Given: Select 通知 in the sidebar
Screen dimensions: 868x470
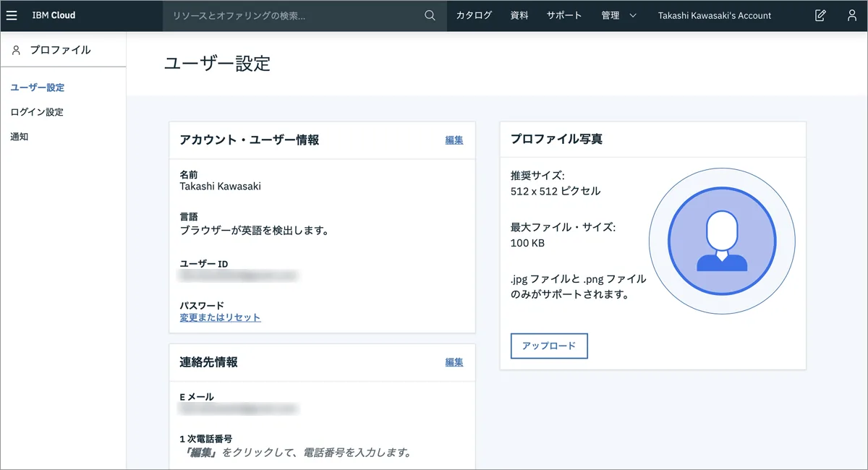Looking at the screenshot, I should click(x=20, y=137).
